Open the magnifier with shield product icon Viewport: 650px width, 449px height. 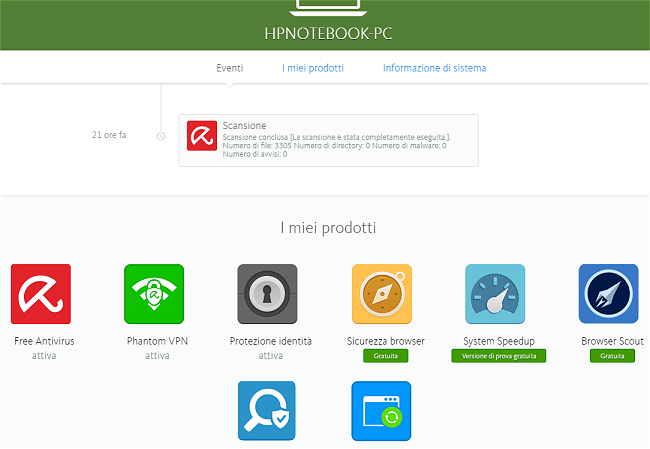coord(267,411)
